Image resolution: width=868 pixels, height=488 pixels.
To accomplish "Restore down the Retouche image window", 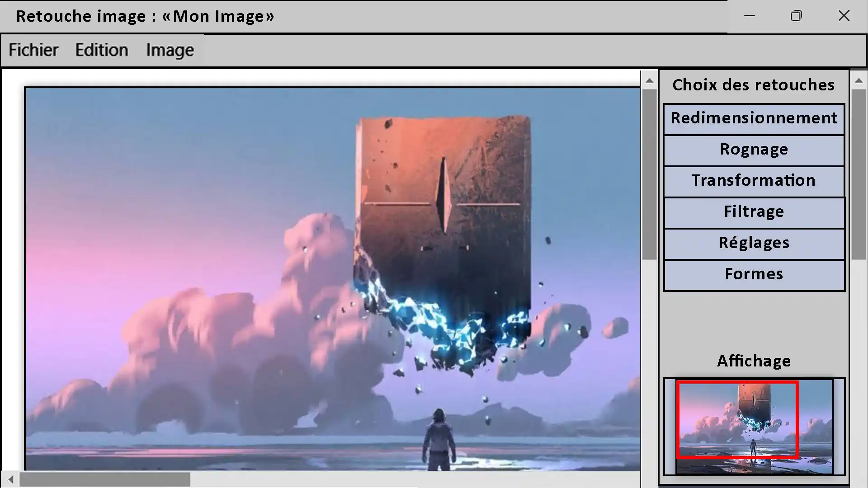I will (797, 16).
